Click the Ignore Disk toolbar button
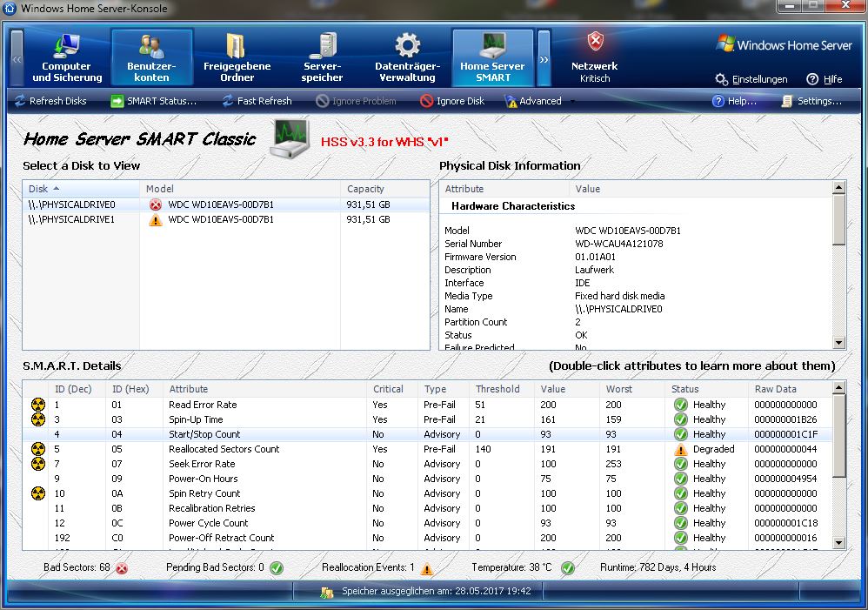868x610 pixels. 452,101
